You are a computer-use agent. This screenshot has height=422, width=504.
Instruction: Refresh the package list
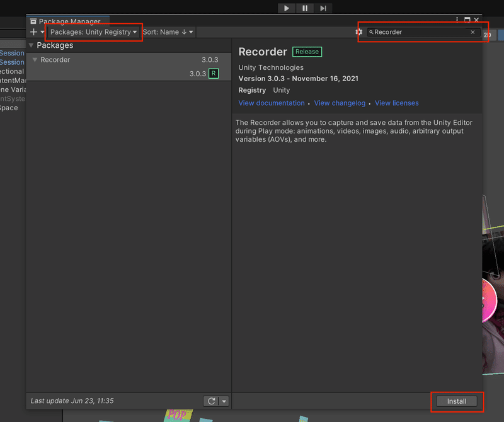(211, 401)
